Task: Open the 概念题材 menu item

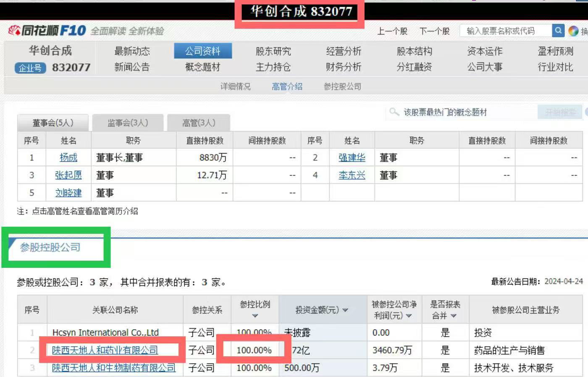Action: click(203, 67)
